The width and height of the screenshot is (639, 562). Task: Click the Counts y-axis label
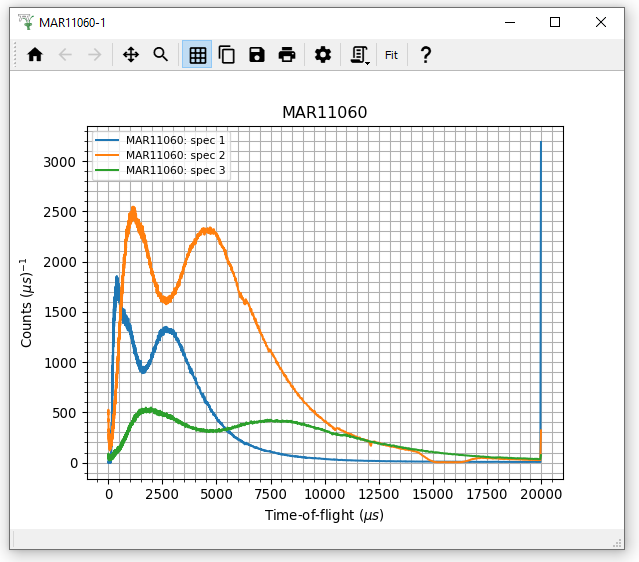click(x=28, y=302)
